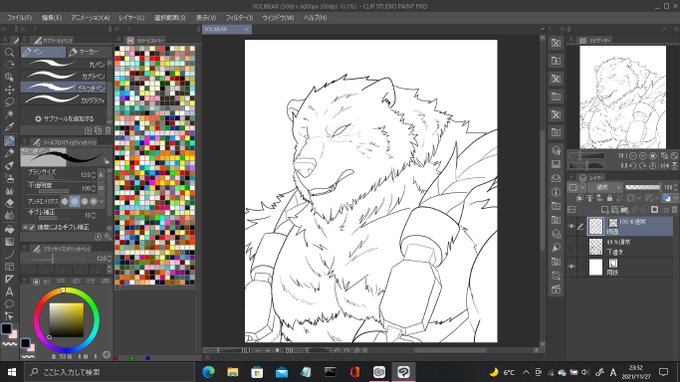The width and height of the screenshot is (680, 382).
Task: Adjust the opacity value stepper
Action: click(94, 188)
